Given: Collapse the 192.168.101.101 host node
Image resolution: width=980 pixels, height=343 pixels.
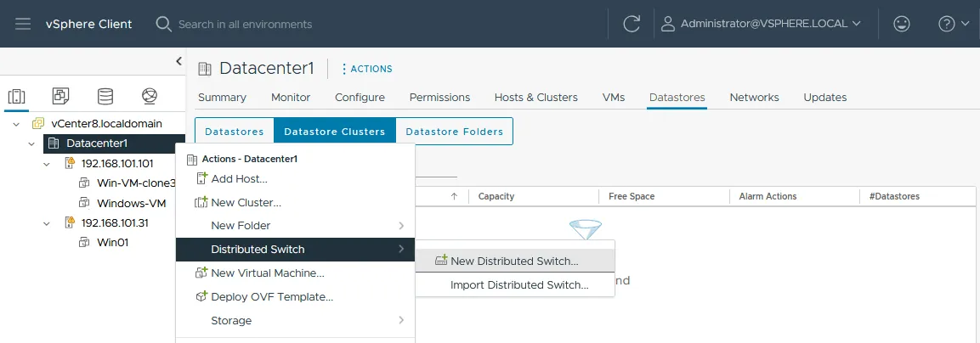Looking at the screenshot, I should pos(46,164).
